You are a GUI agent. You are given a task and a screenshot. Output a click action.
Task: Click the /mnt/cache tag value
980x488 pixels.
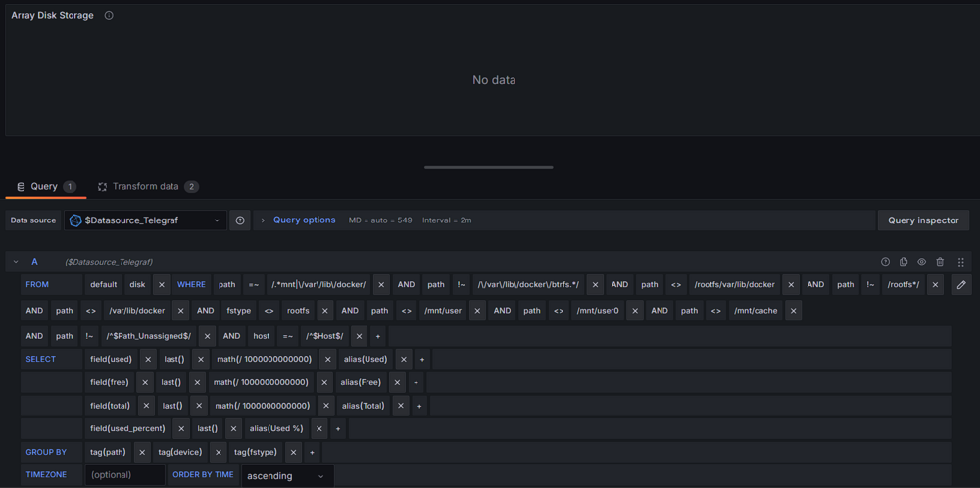(x=756, y=311)
